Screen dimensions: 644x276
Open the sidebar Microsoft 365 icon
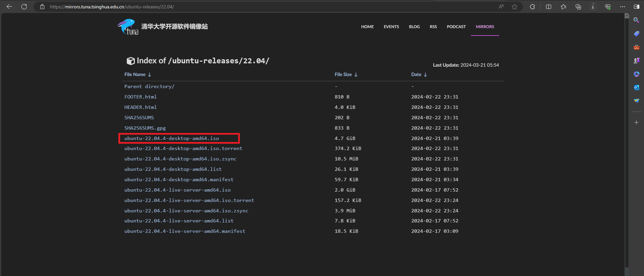(636, 74)
